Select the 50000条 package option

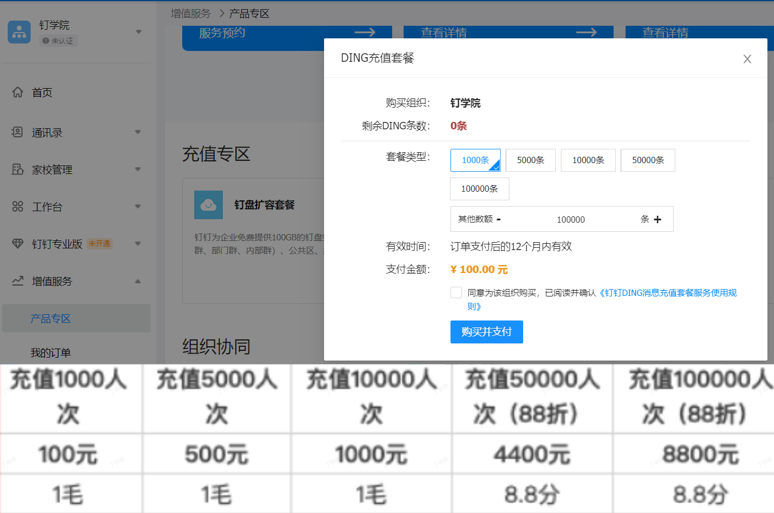648,160
